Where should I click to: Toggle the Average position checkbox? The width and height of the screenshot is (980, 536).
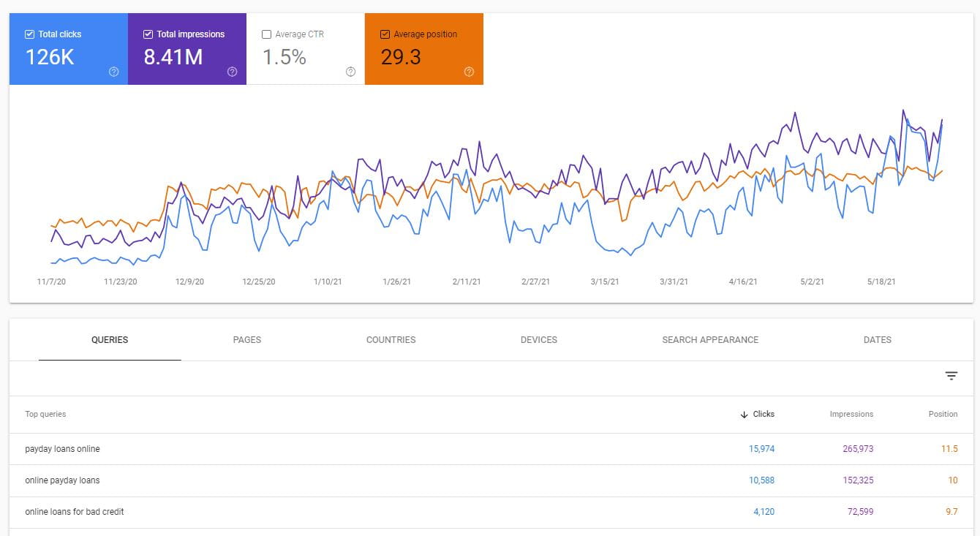pyautogui.click(x=385, y=34)
